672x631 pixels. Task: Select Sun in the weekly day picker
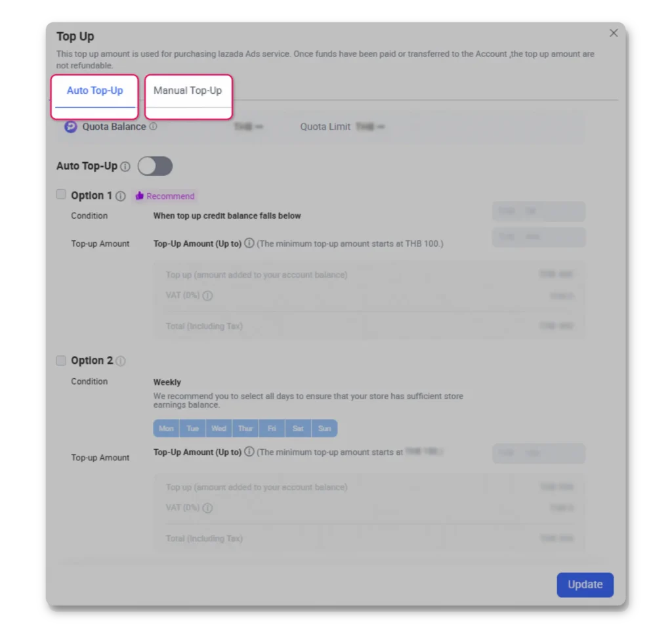pos(324,429)
